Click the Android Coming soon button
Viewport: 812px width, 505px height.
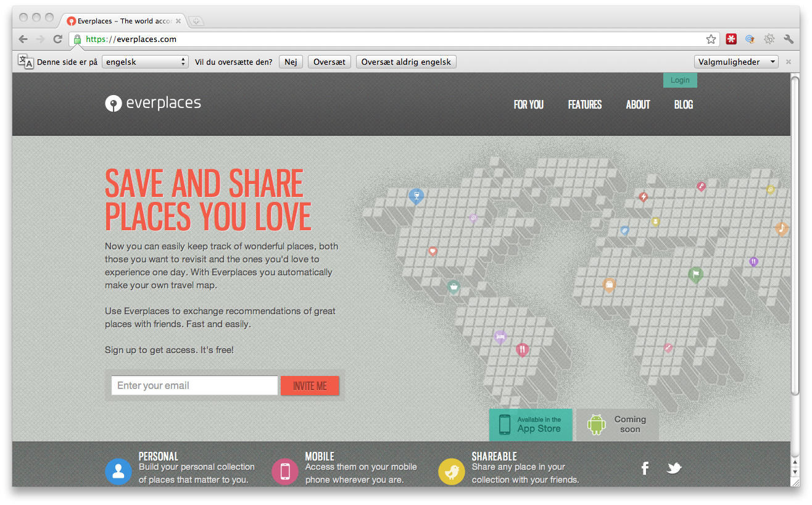pyautogui.click(x=617, y=425)
